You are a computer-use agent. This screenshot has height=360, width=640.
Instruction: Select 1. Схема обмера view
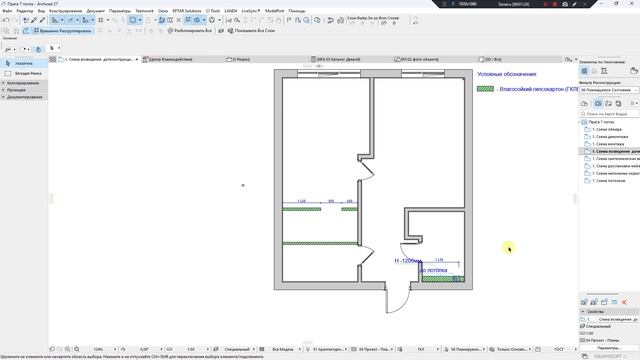coord(607,129)
